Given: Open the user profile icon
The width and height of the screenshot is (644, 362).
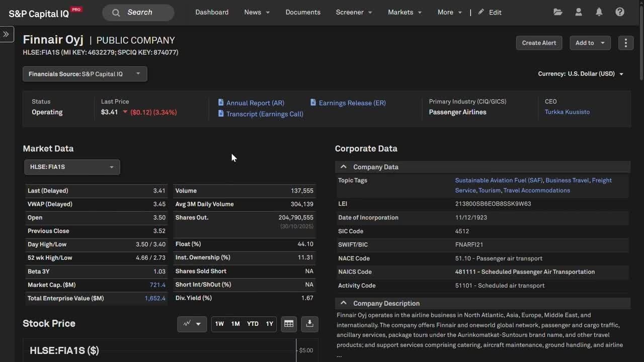Looking at the screenshot, I should click(x=579, y=12).
